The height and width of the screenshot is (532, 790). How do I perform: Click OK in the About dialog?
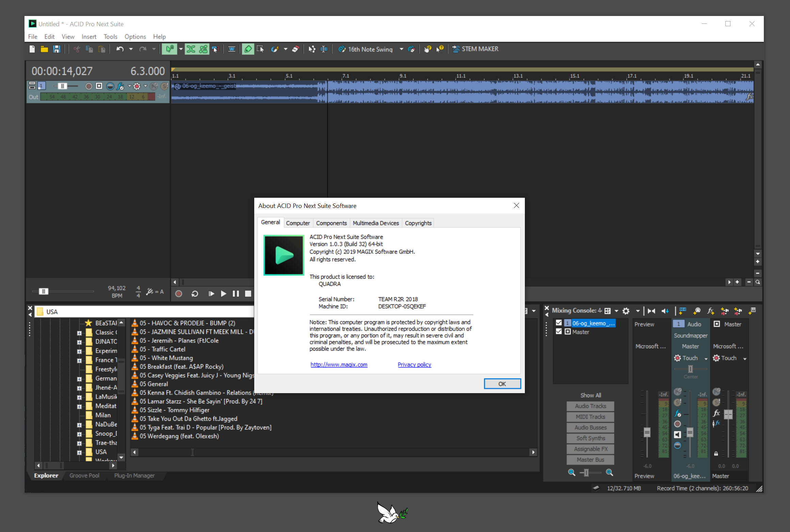click(x=502, y=384)
